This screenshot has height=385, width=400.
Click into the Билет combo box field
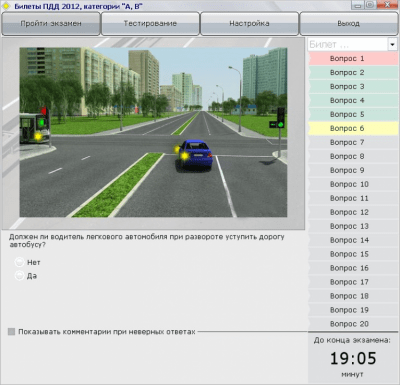(348, 44)
